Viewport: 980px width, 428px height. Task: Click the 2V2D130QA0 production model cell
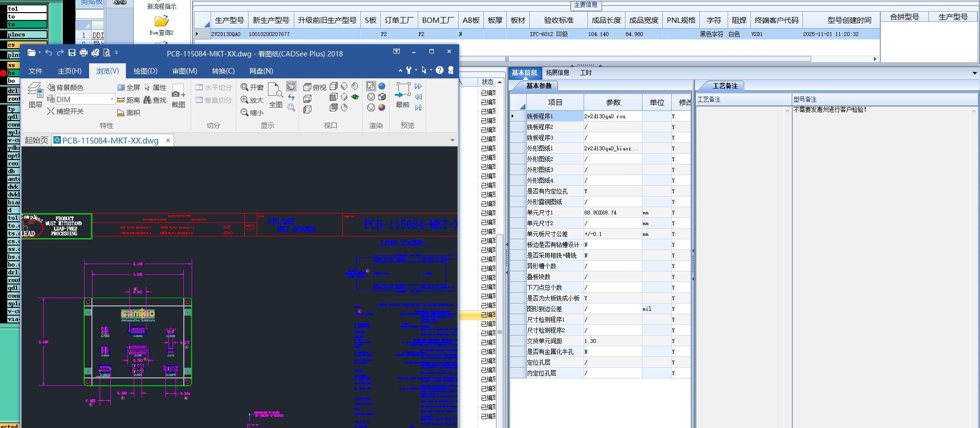pyautogui.click(x=229, y=34)
